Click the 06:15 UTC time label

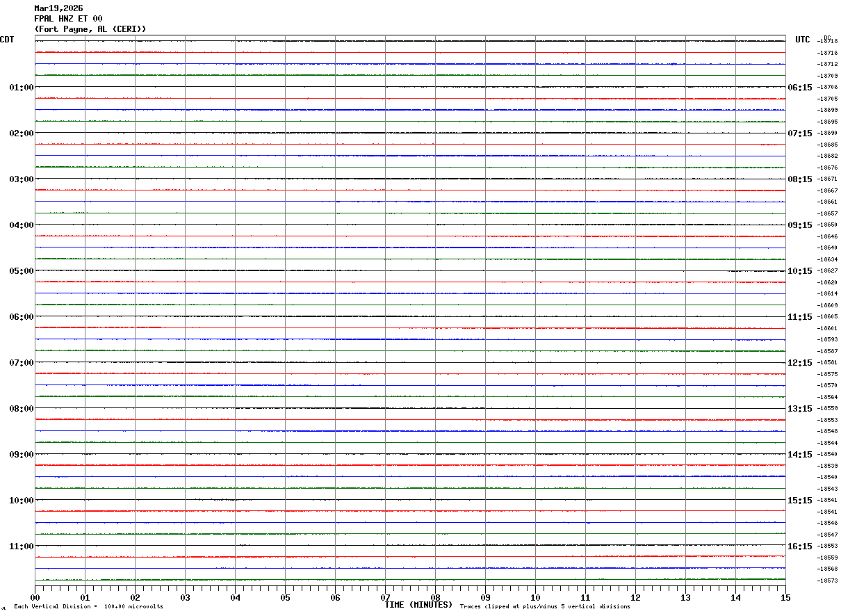pyautogui.click(x=800, y=88)
